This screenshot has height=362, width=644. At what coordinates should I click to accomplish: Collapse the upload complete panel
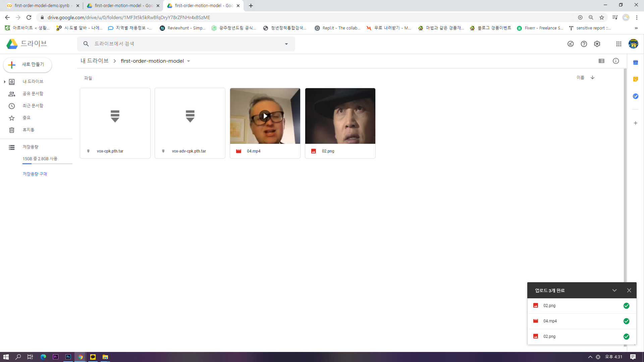614,291
